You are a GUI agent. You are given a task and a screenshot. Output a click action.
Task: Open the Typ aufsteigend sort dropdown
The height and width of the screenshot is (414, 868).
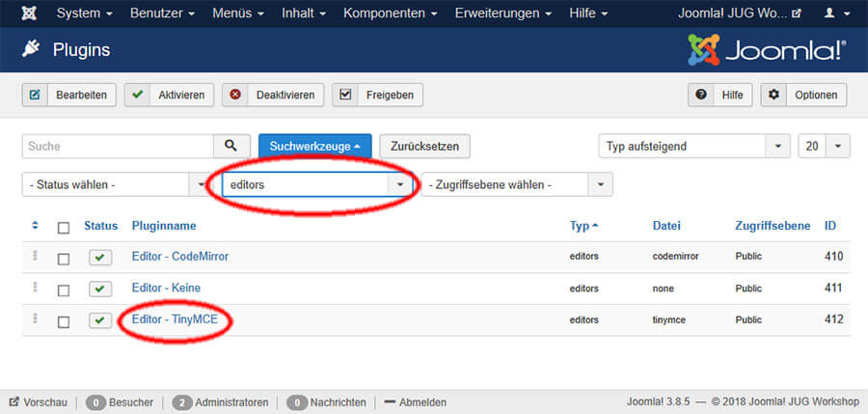tap(694, 147)
